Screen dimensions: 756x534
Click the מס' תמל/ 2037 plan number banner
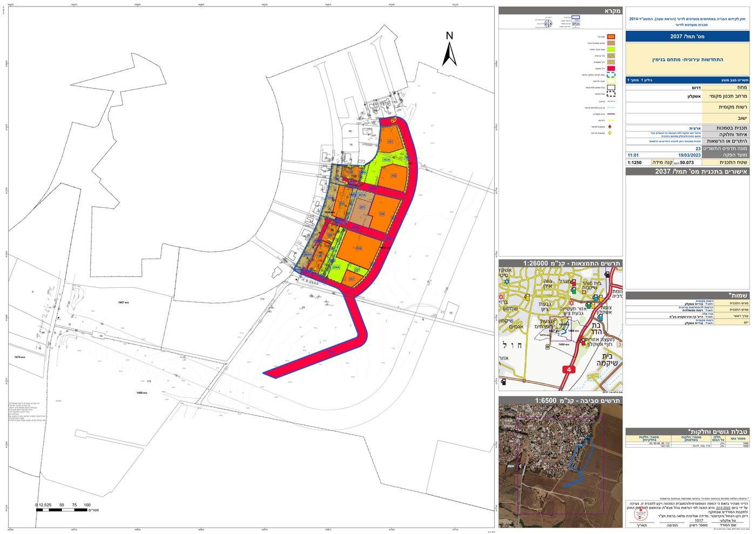(687, 36)
